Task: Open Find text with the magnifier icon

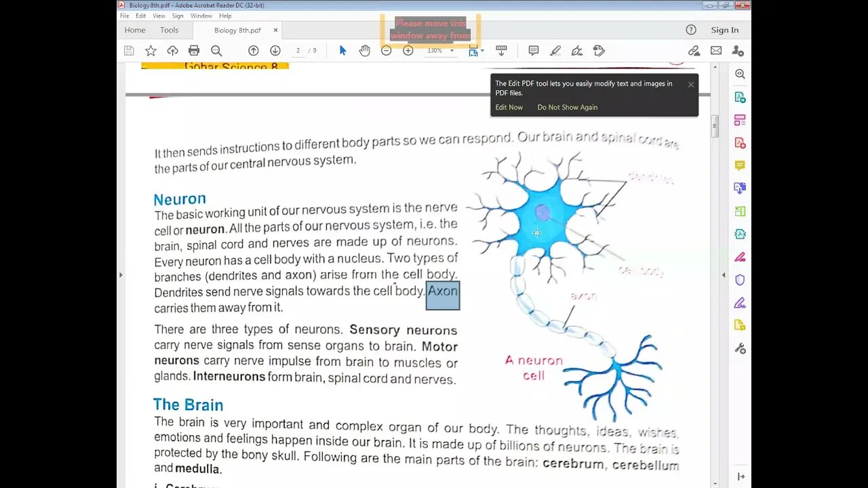Action: click(x=216, y=51)
